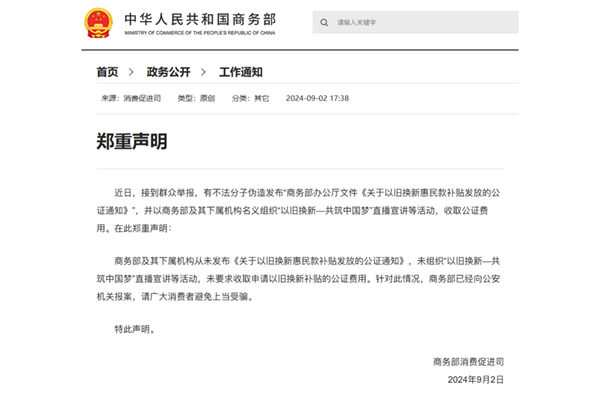Click the article heading 郑重声明
Image resolution: width=600 pixels, height=400 pixels.
[132, 142]
